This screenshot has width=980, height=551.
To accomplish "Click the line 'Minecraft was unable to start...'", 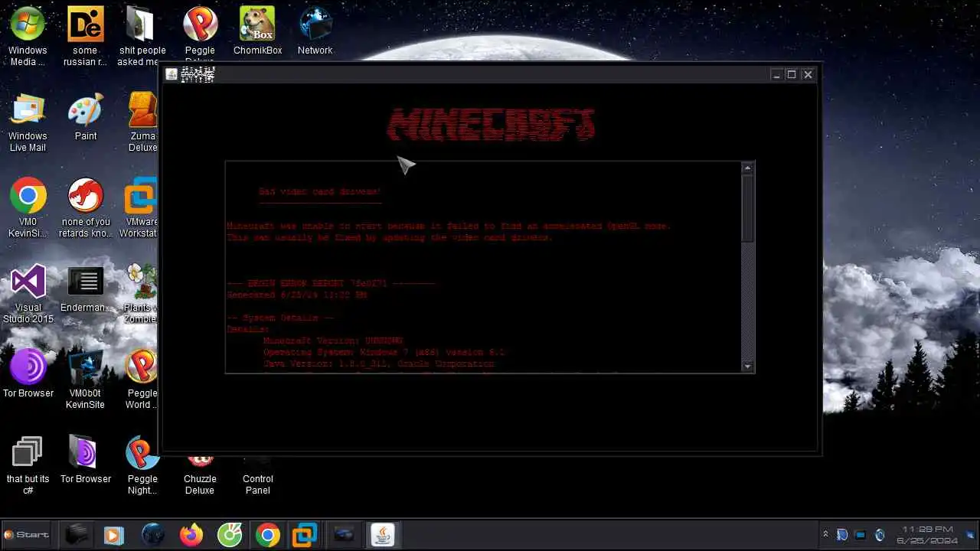I will 449,226.
